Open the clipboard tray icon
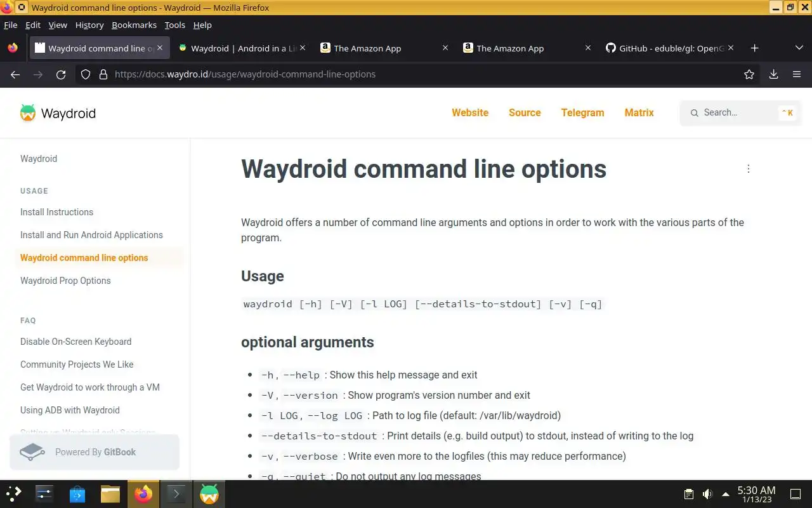The width and height of the screenshot is (812, 508). click(688, 494)
